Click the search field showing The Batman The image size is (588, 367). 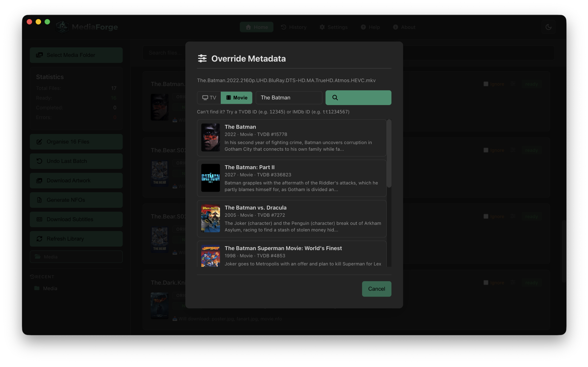coord(289,97)
